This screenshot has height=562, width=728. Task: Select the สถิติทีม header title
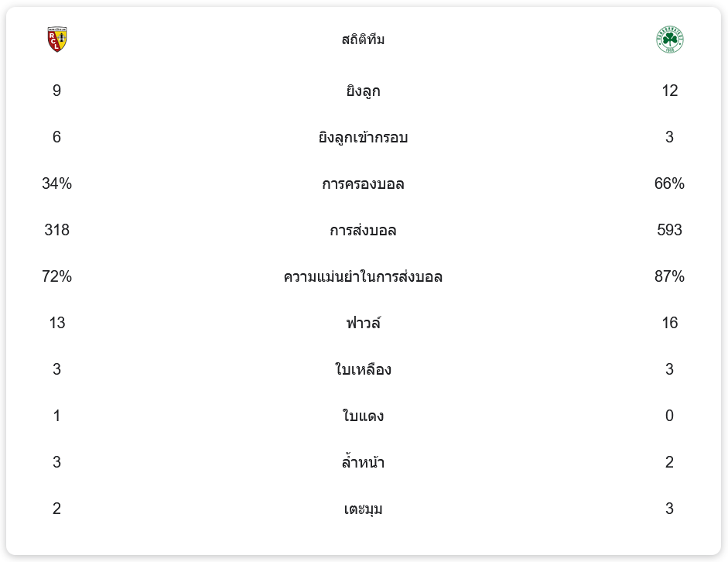pos(363,39)
